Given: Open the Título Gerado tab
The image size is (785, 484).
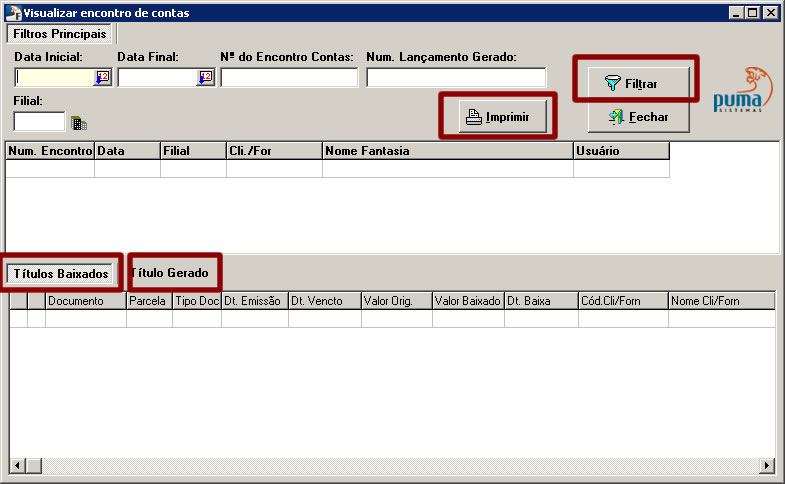Looking at the screenshot, I should click(x=170, y=272).
